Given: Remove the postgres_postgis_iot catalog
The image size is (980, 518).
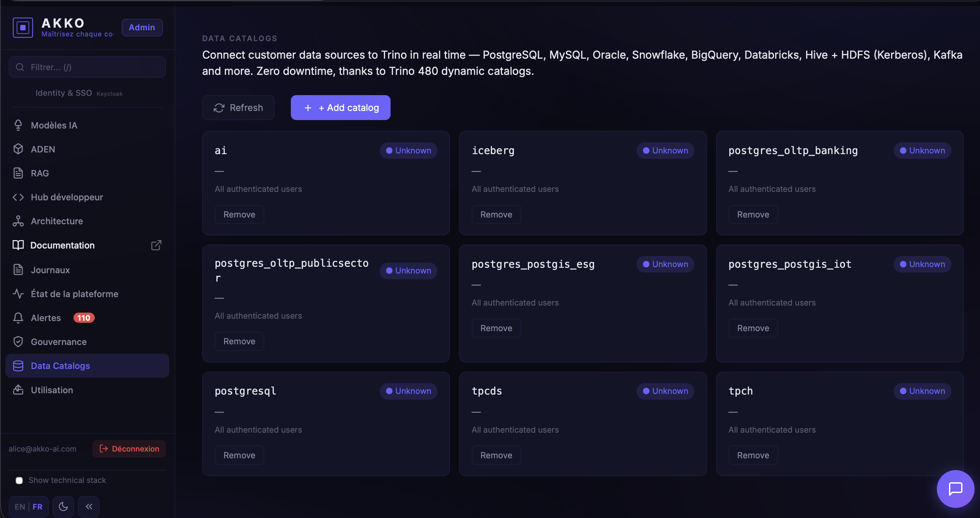Looking at the screenshot, I should coord(753,328).
